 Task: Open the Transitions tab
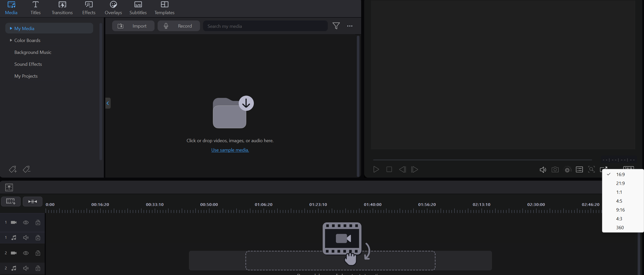click(x=62, y=8)
